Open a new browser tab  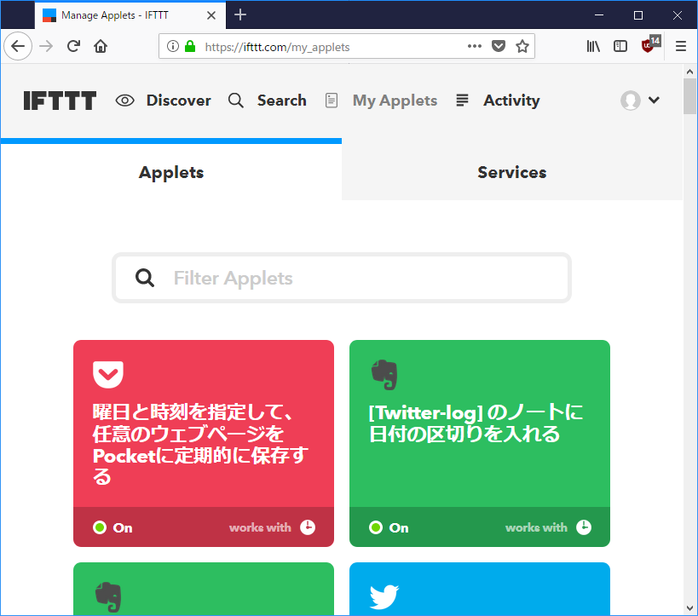(240, 14)
